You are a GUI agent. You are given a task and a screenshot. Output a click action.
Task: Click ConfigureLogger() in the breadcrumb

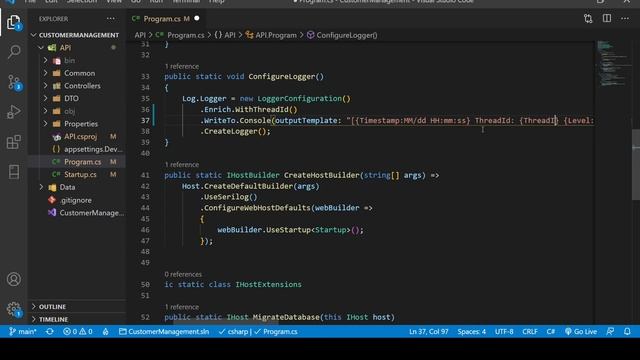coord(342,35)
